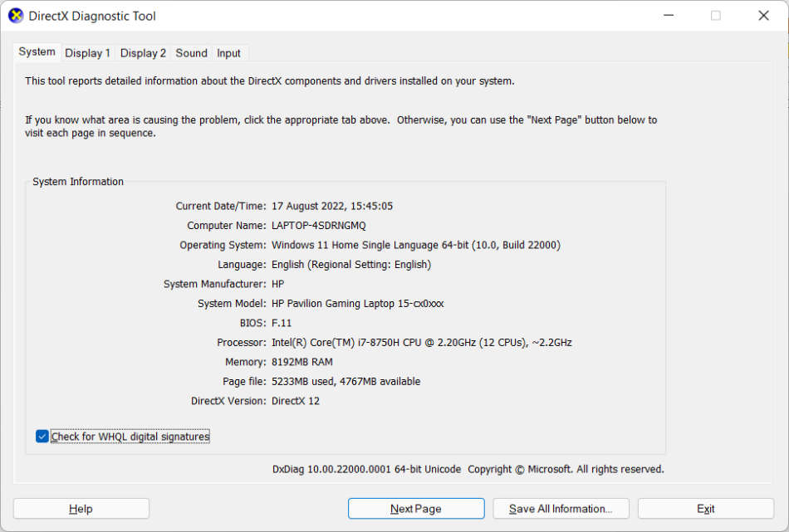The image size is (789, 532).
Task: Switch to the Input tab
Action: [228, 53]
